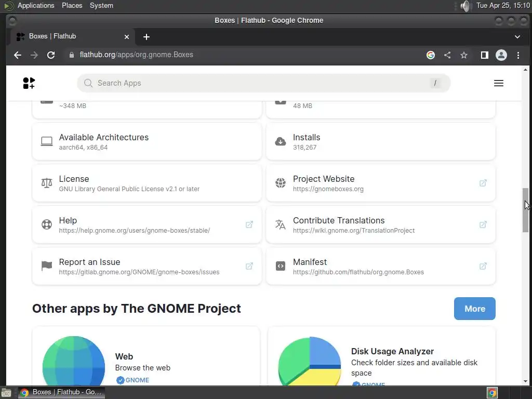The height and width of the screenshot is (399, 532).
Task: Open the gnomeboxes.org project website link
Action: tap(328, 189)
